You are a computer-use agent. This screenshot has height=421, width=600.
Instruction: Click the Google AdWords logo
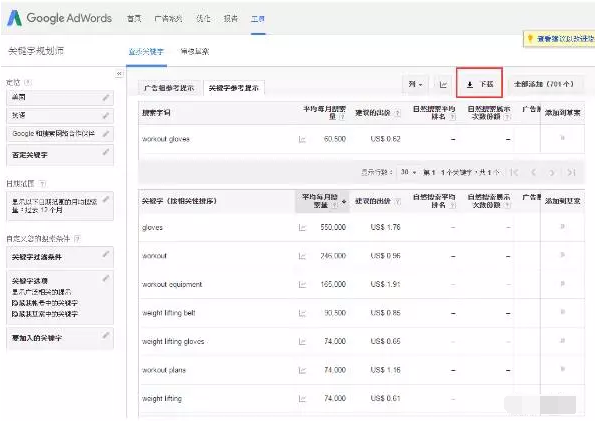(58, 18)
